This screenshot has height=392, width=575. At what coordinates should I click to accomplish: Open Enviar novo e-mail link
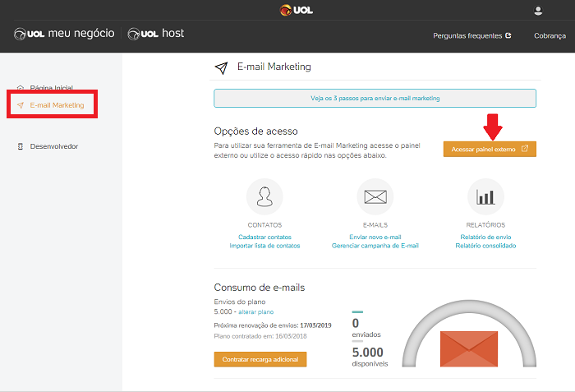click(375, 238)
